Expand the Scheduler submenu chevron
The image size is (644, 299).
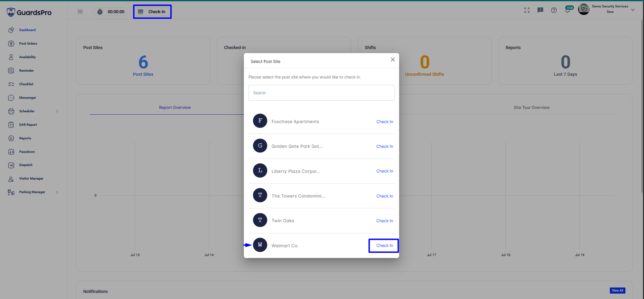point(57,111)
